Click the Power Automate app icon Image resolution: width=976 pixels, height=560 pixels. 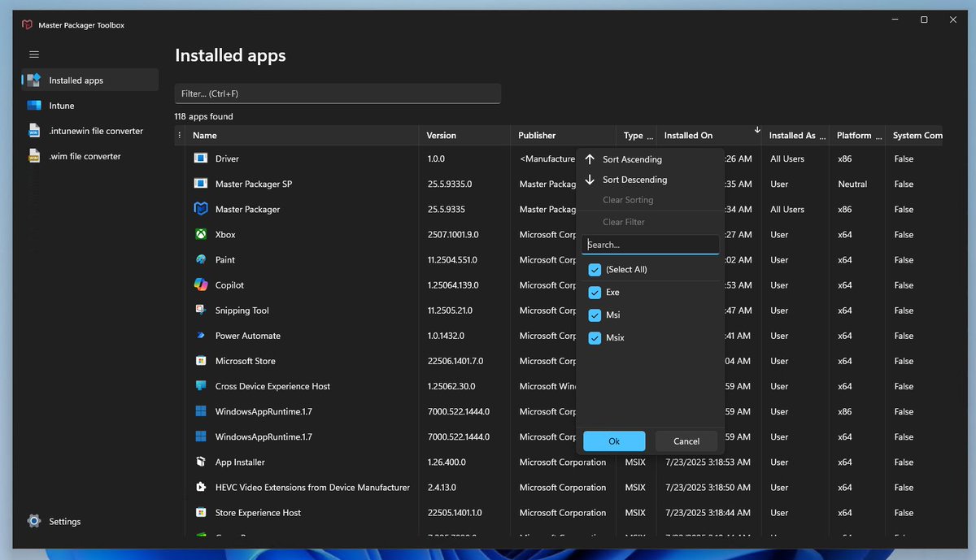click(x=201, y=336)
